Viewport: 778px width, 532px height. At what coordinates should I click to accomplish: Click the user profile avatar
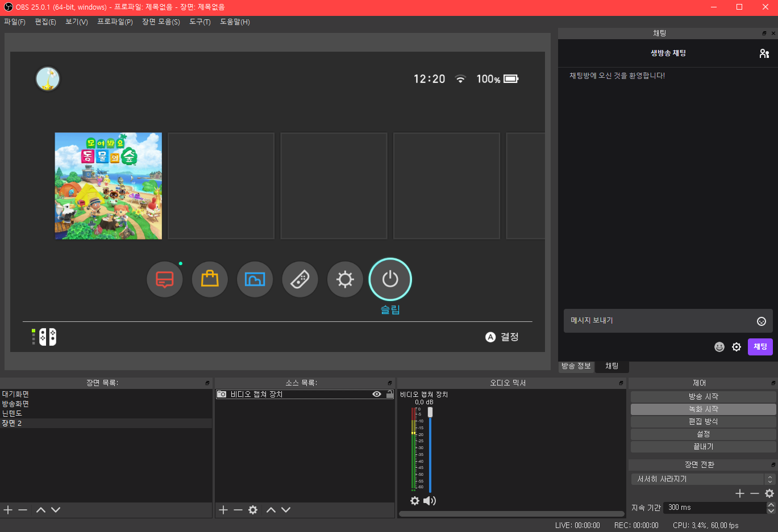[48, 79]
